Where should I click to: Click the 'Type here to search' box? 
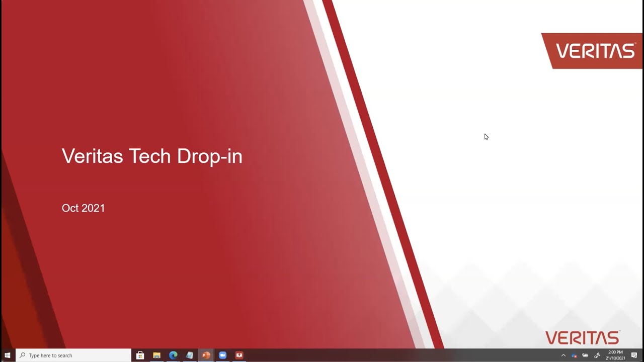click(73, 355)
